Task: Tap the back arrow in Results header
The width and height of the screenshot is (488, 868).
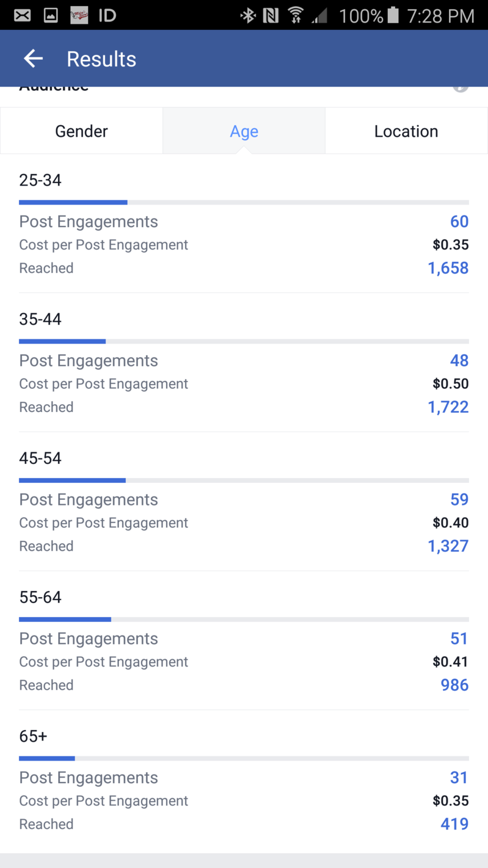Action: [x=33, y=59]
